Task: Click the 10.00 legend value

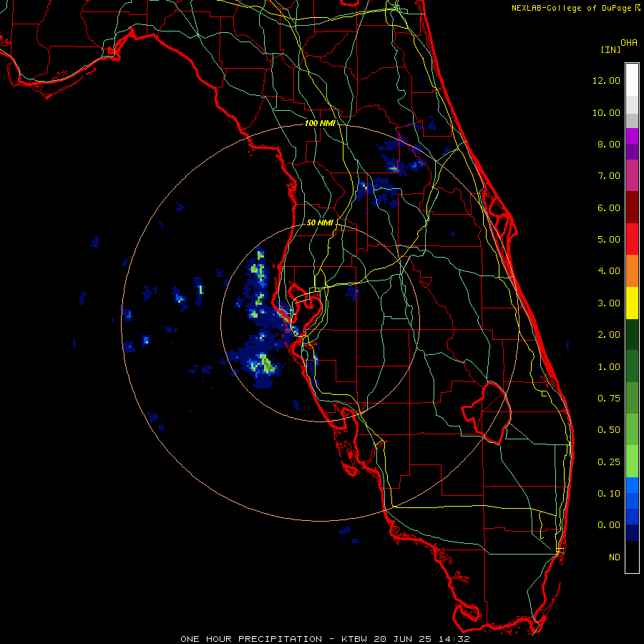Action: click(x=606, y=112)
